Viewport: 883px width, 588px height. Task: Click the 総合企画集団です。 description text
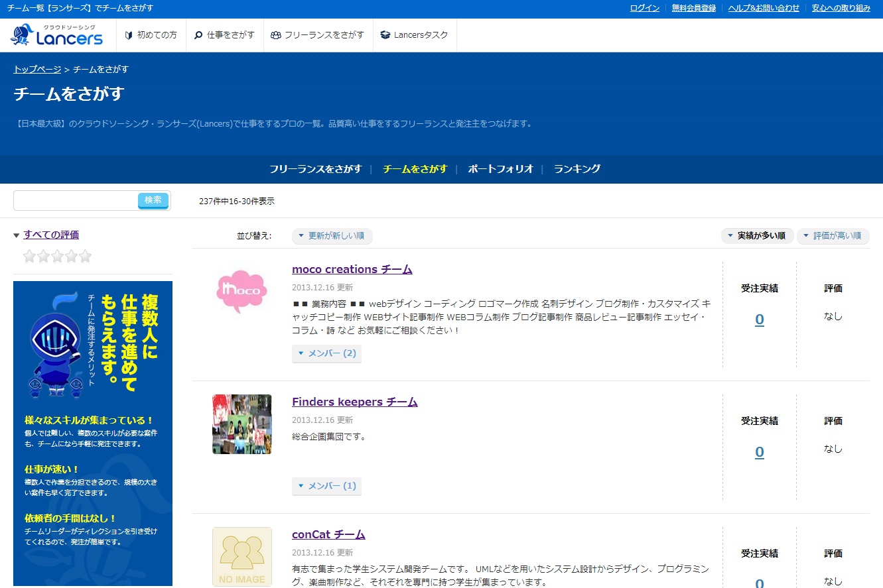coord(329,437)
